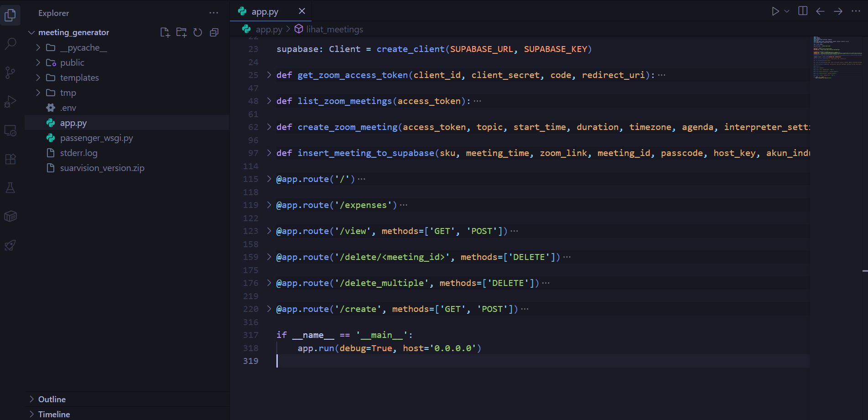Unfold the '/expenses' route block
Viewport: 868px width, 420px height.
click(269, 205)
